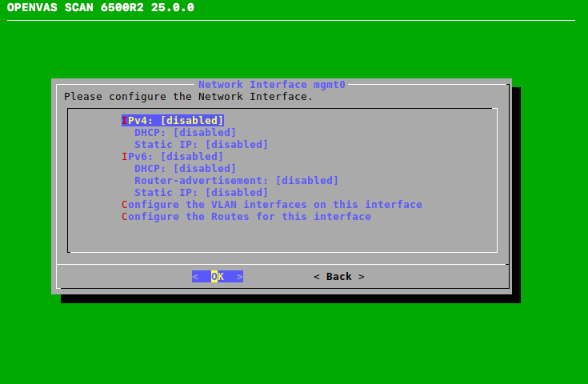The height and width of the screenshot is (384, 588).
Task: Click the right angle bracket of OK
Action: pyautogui.click(x=240, y=277)
